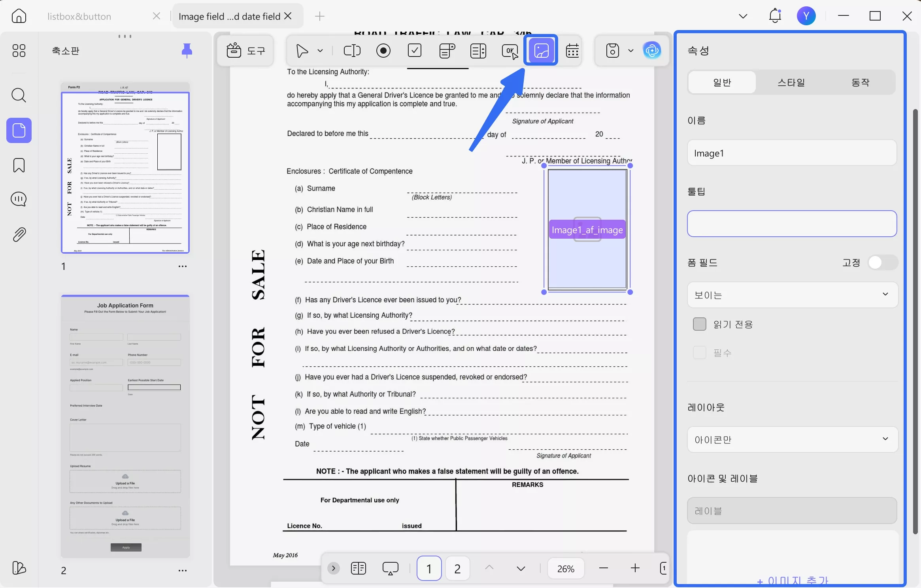Click the 툴팁 input field
The height and width of the screenshot is (588, 921).
tap(792, 224)
